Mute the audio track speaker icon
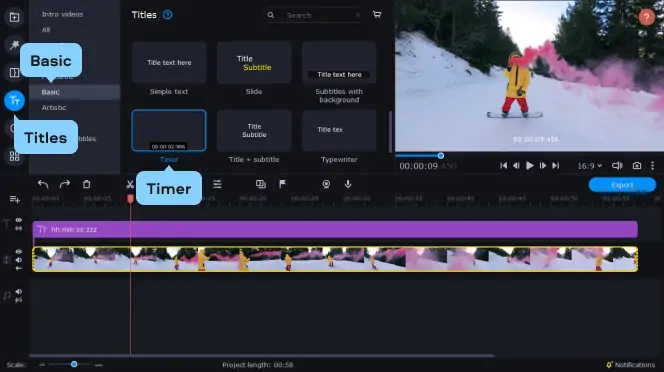 tap(19, 291)
